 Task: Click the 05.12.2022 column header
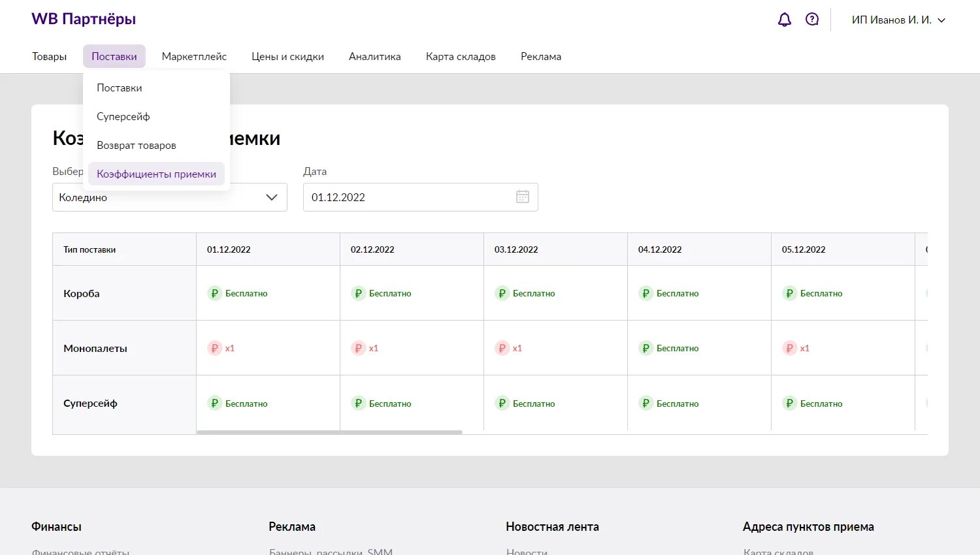click(x=843, y=249)
